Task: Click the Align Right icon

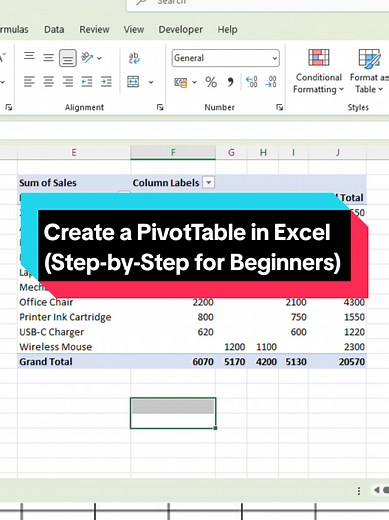Action: pyautogui.click(x=68, y=82)
